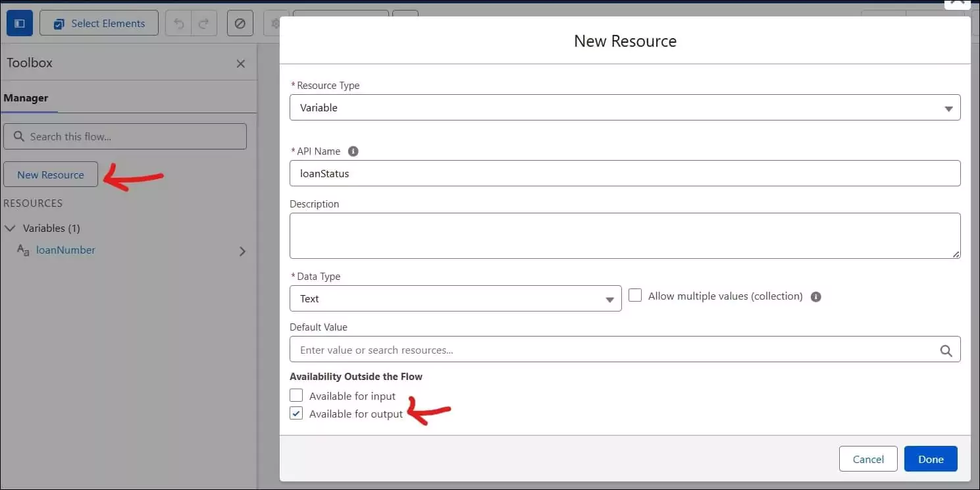Image resolution: width=980 pixels, height=490 pixels.
Task: Click the search icon in Default Value field
Action: (946, 350)
